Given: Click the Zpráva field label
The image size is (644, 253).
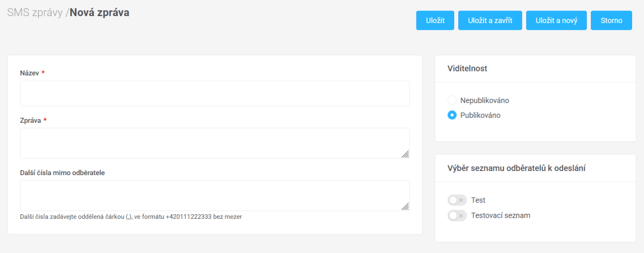Looking at the screenshot, I should coord(30,121).
